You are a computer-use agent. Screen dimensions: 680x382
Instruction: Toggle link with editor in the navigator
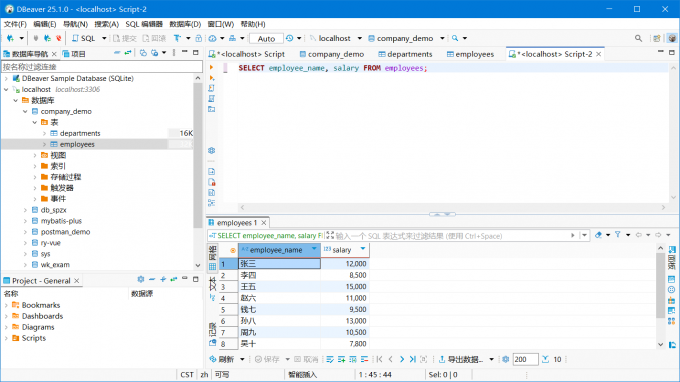coord(128,52)
